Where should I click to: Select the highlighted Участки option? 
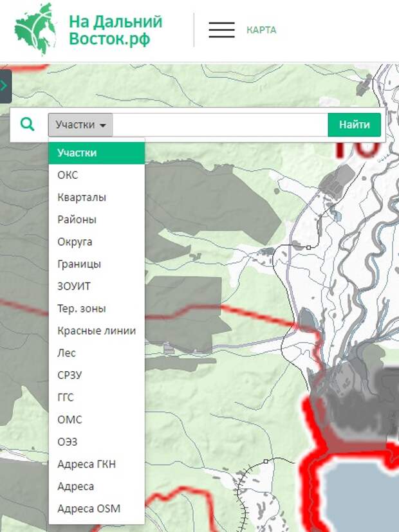97,153
